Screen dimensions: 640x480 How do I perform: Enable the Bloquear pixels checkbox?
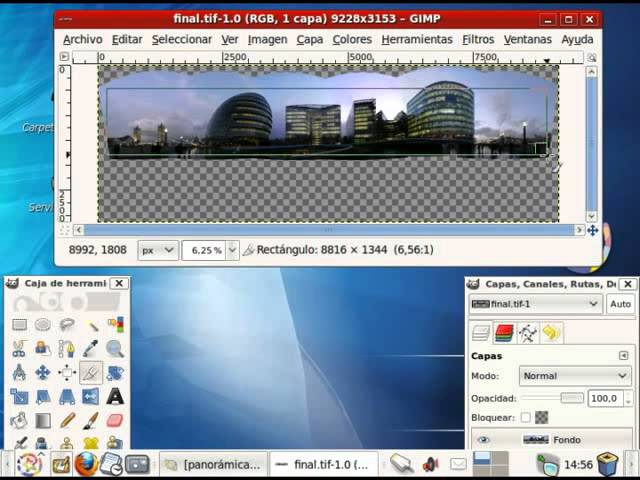[526, 418]
